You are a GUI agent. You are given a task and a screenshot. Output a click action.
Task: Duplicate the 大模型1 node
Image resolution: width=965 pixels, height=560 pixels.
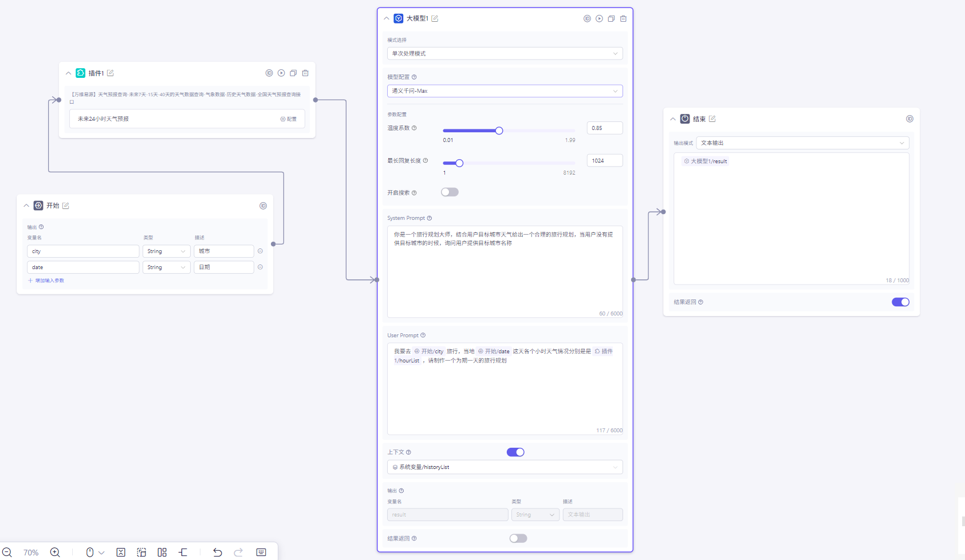point(611,19)
